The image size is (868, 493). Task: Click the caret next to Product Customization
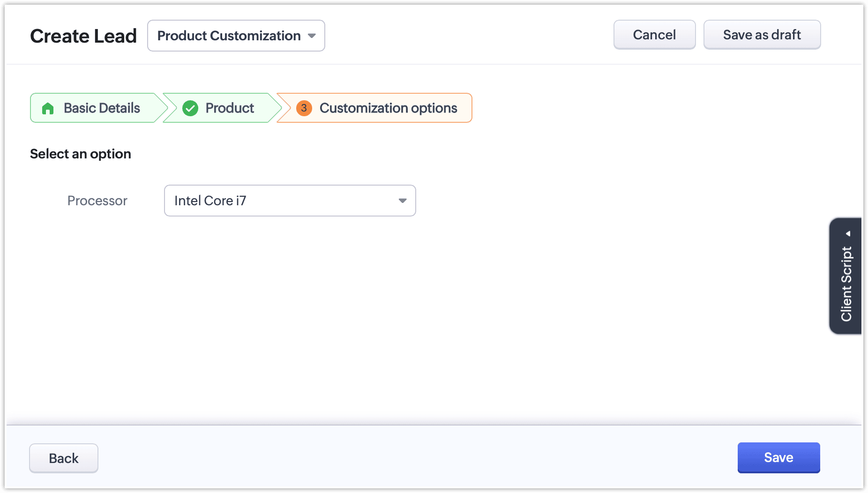312,36
